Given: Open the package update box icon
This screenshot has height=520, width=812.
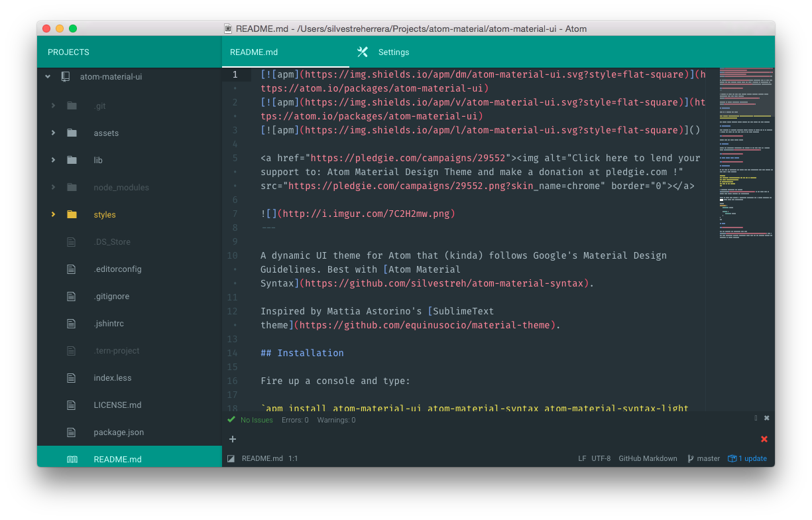Looking at the screenshot, I should (732, 458).
